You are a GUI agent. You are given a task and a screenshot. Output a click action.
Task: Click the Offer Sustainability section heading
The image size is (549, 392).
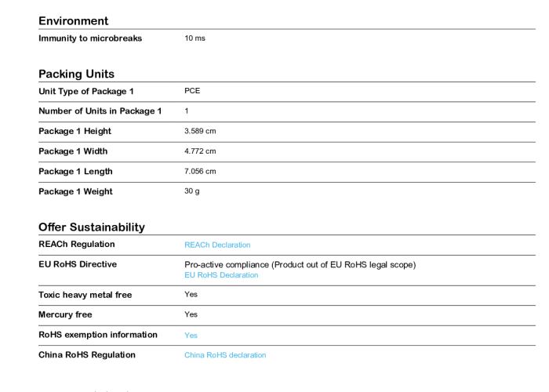[x=92, y=227]
